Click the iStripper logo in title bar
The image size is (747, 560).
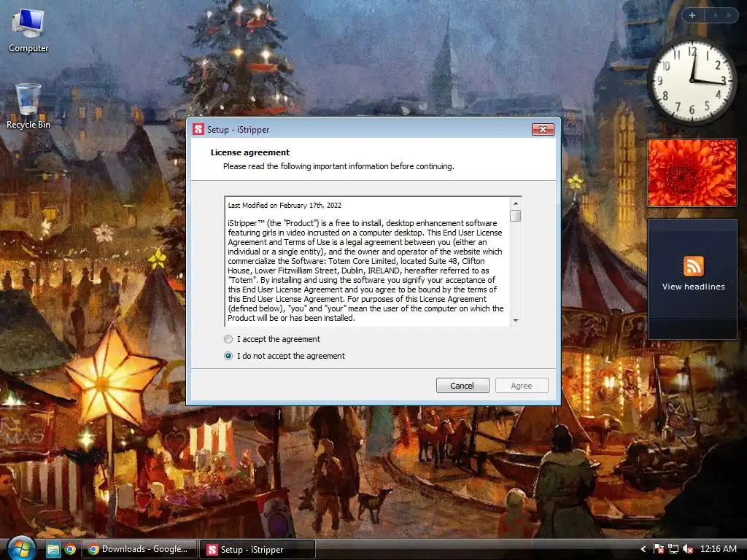tap(198, 129)
